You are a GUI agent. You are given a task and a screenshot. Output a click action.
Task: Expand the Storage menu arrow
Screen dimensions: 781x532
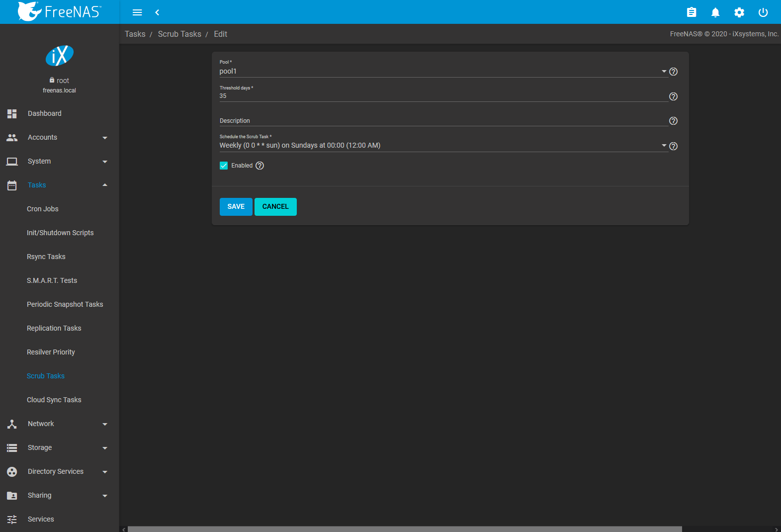105,448
